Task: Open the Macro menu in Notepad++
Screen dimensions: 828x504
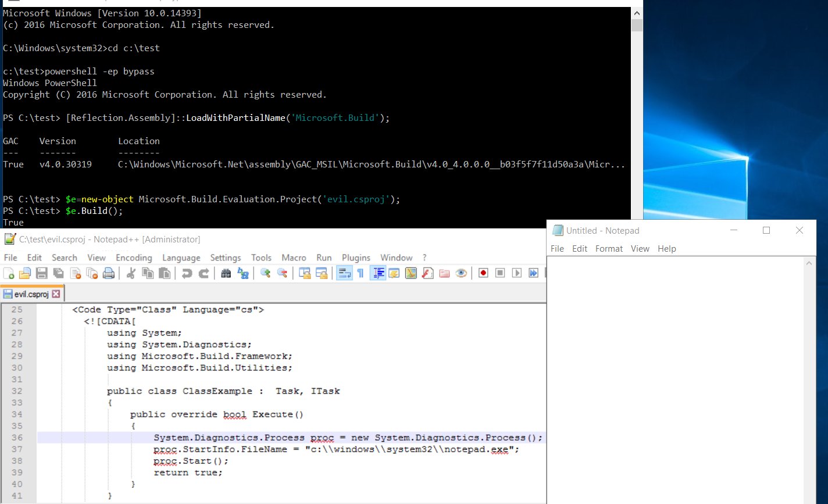Action: coord(294,258)
